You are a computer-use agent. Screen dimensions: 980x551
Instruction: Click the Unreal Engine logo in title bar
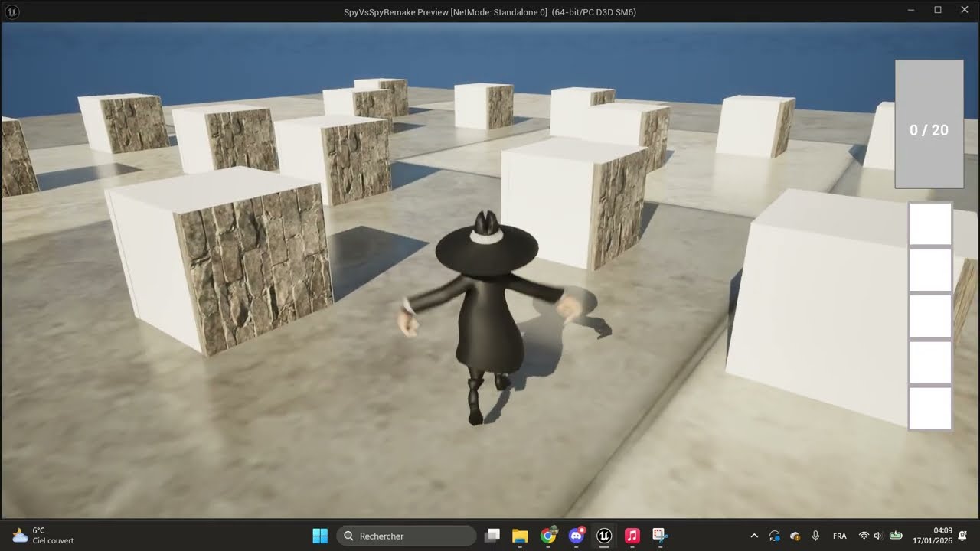[x=12, y=11]
